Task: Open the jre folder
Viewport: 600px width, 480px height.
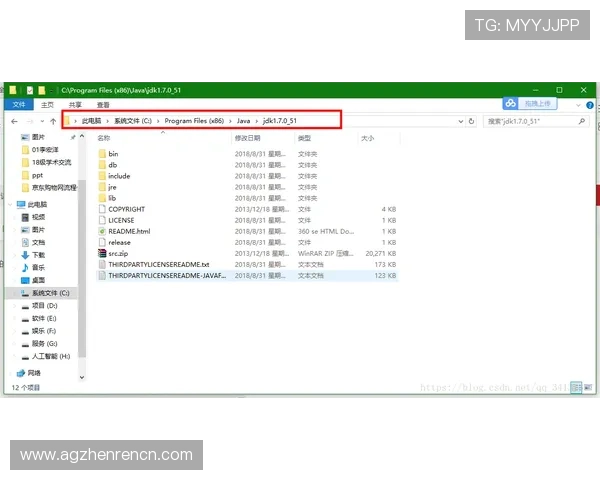Action: coord(112,187)
